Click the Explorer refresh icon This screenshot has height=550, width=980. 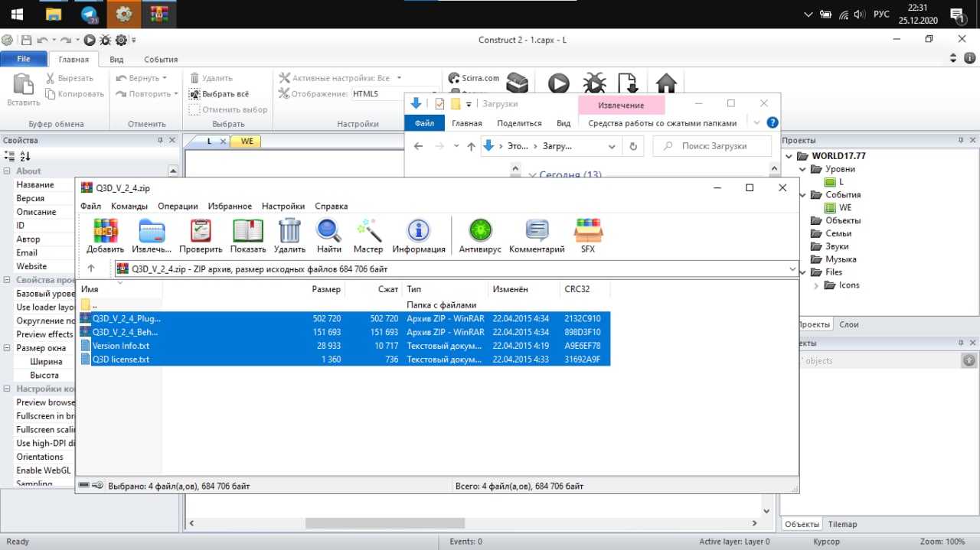pyautogui.click(x=633, y=146)
